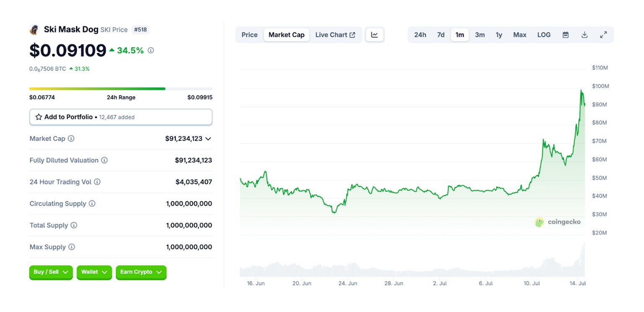Click the 24. Jun date axis label
Screen dimensions: 644x312
click(x=348, y=283)
